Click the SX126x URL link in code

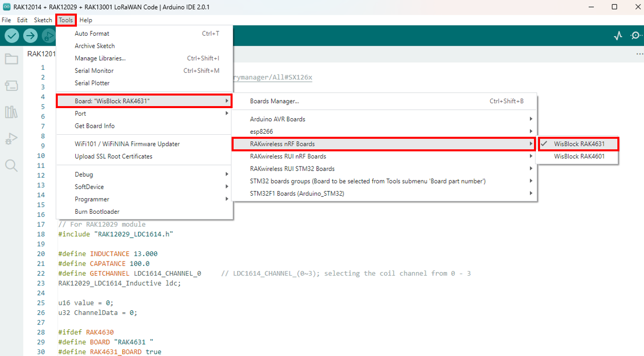click(x=272, y=77)
